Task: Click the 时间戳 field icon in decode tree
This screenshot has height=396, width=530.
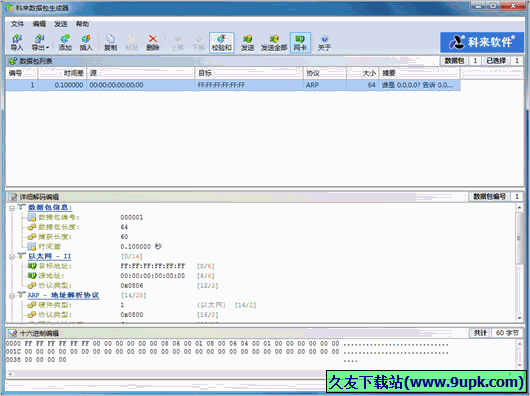Action: click(x=32, y=247)
